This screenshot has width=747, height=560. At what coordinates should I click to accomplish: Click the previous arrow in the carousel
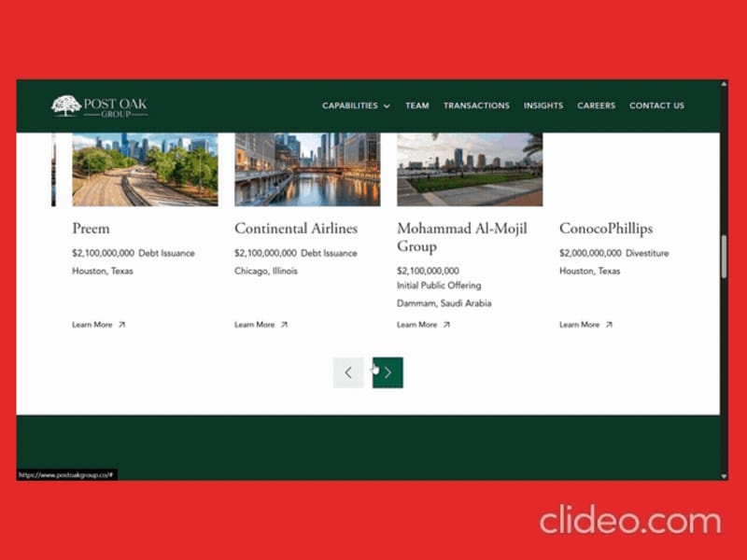[348, 372]
